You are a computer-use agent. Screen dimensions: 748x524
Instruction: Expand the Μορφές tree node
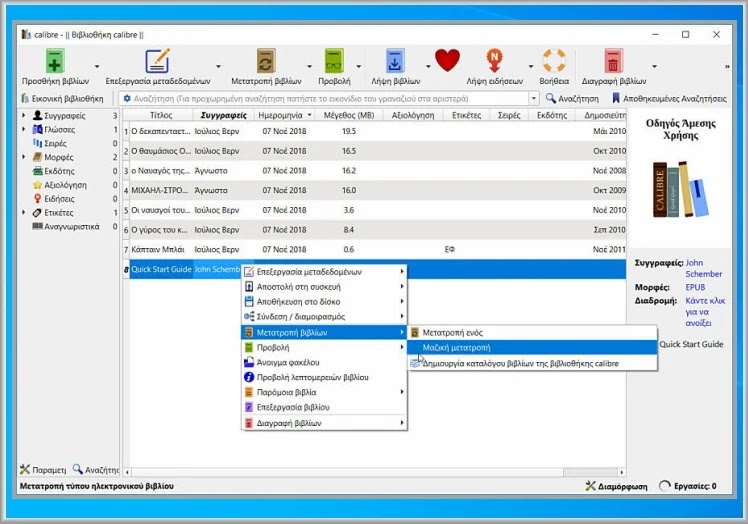click(23, 157)
